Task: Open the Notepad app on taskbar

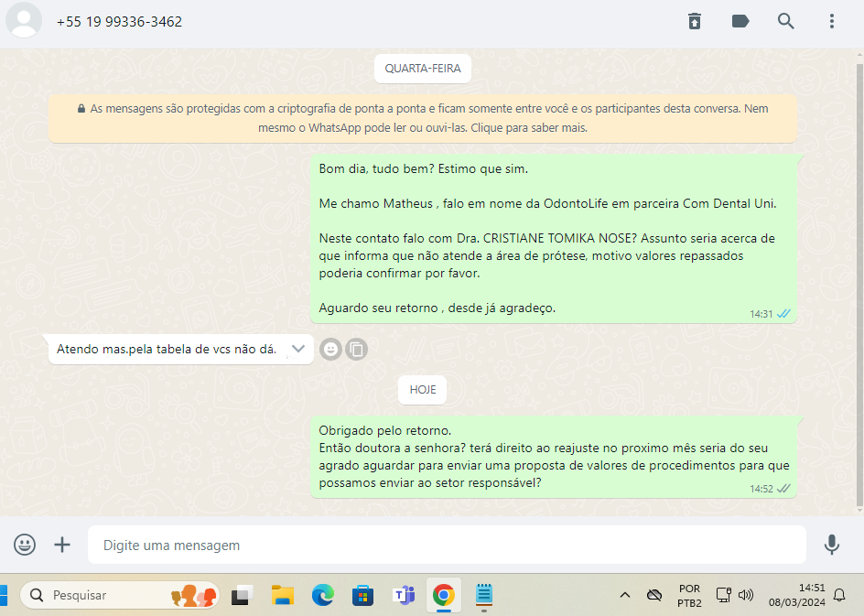Action: click(x=484, y=595)
